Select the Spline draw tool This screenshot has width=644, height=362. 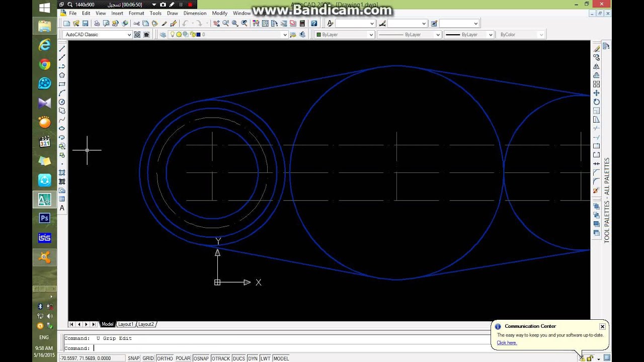[x=62, y=120]
